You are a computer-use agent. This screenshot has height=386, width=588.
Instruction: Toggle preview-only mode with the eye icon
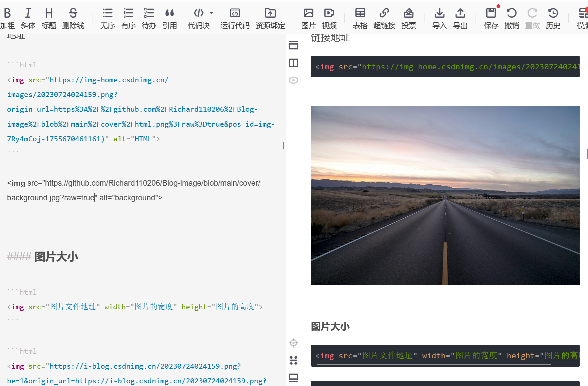[x=293, y=80]
